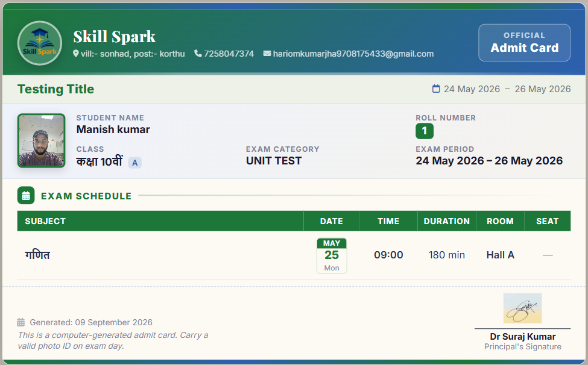Viewport: 588px width, 365px height.
Task: Click the ROOM column header
Action: click(x=500, y=221)
